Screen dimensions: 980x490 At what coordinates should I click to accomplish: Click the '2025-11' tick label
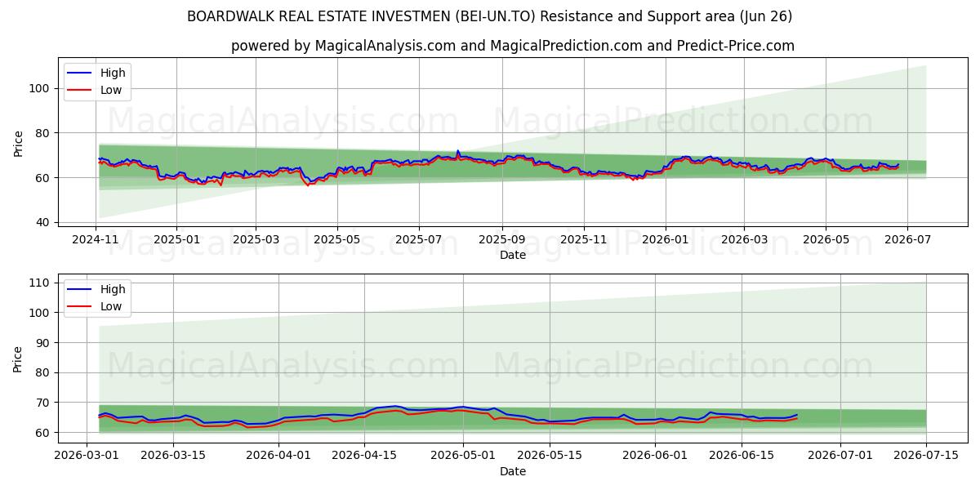click(x=583, y=239)
